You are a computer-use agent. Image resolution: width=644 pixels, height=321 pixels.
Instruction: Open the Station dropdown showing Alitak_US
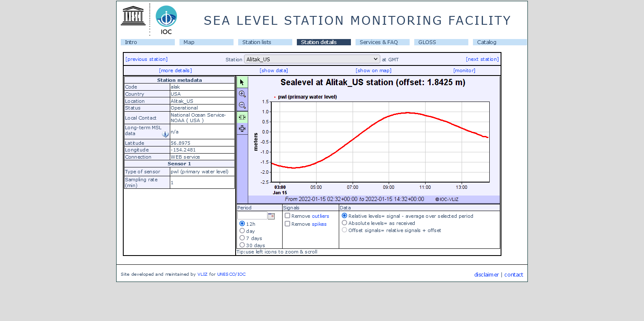[x=312, y=59]
